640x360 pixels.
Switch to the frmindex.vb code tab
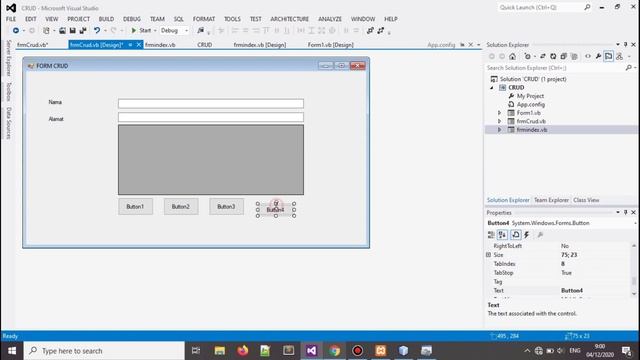tap(160, 45)
